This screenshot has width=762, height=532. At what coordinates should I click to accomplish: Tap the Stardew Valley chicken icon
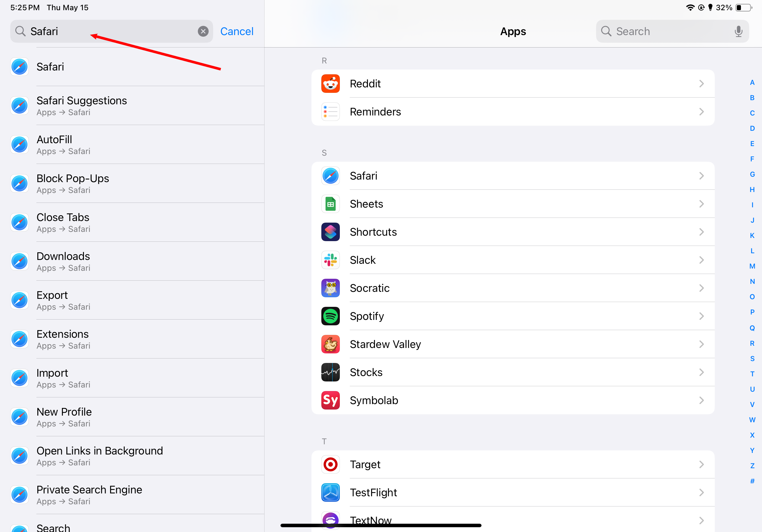tap(330, 344)
